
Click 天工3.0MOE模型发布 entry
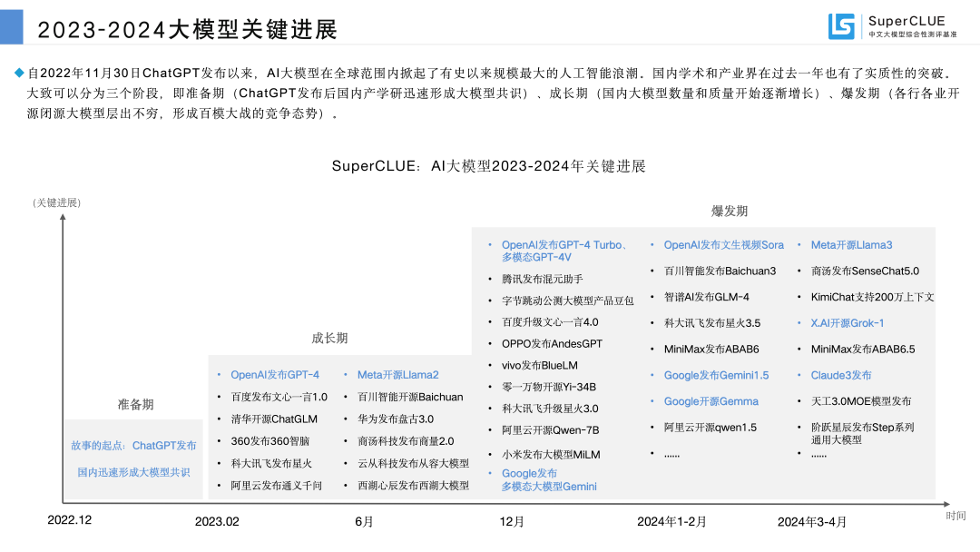coord(861,401)
